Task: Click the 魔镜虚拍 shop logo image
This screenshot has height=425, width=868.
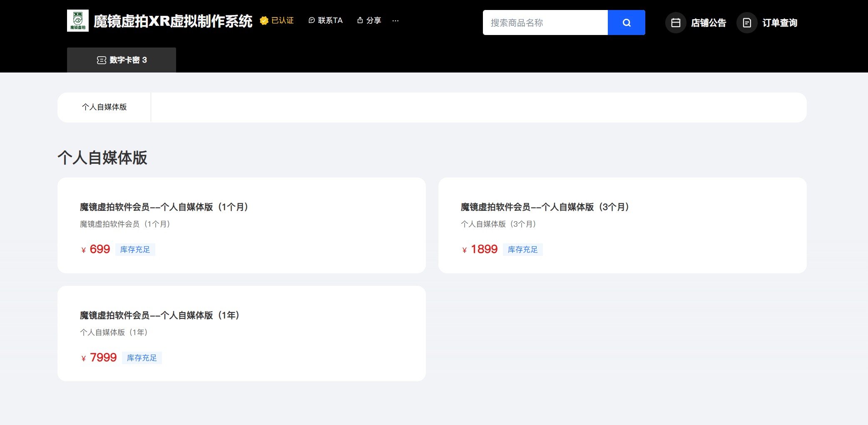Action: 78,21
